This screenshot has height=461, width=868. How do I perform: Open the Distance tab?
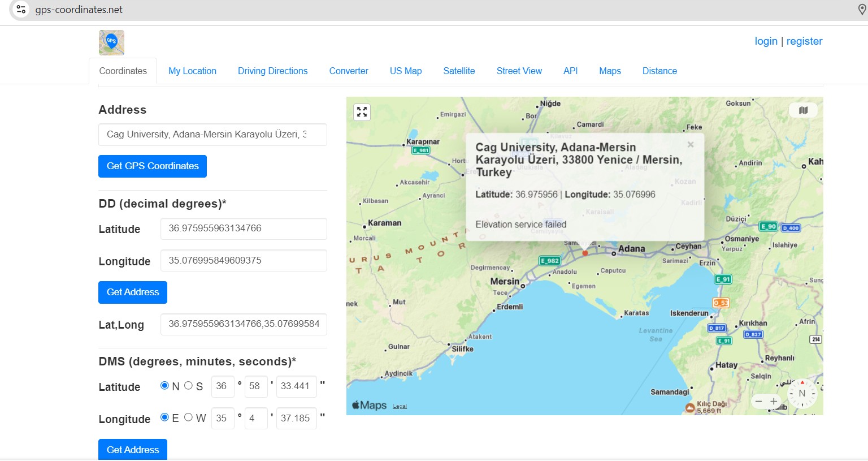[x=659, y=71]
